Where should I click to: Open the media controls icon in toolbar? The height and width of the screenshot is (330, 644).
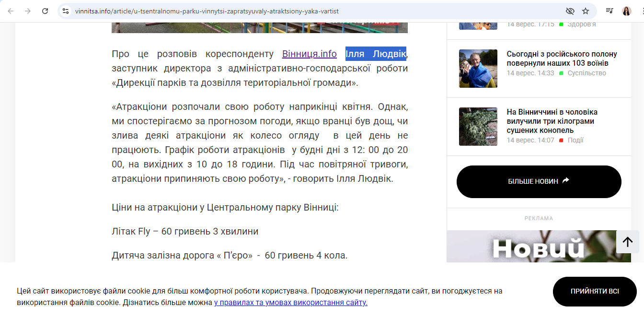pos(609,11)
